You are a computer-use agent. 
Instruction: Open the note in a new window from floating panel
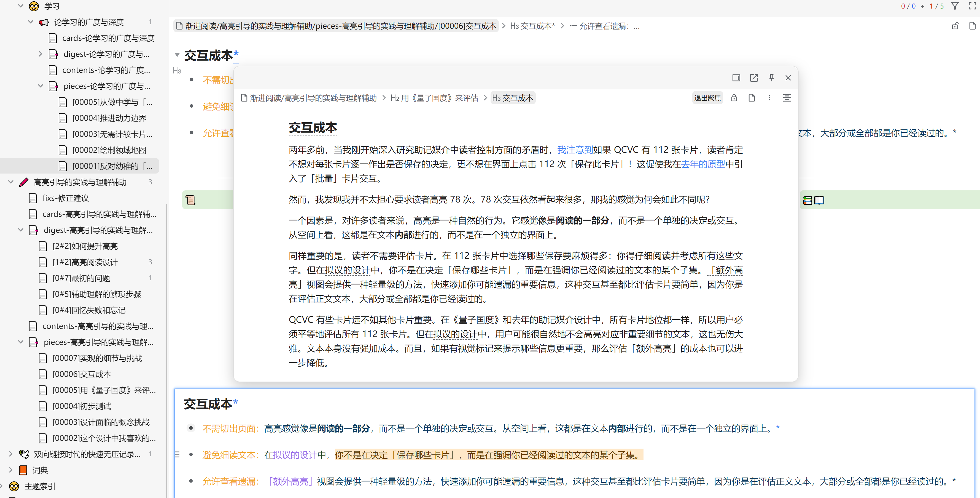coord(754,78)
